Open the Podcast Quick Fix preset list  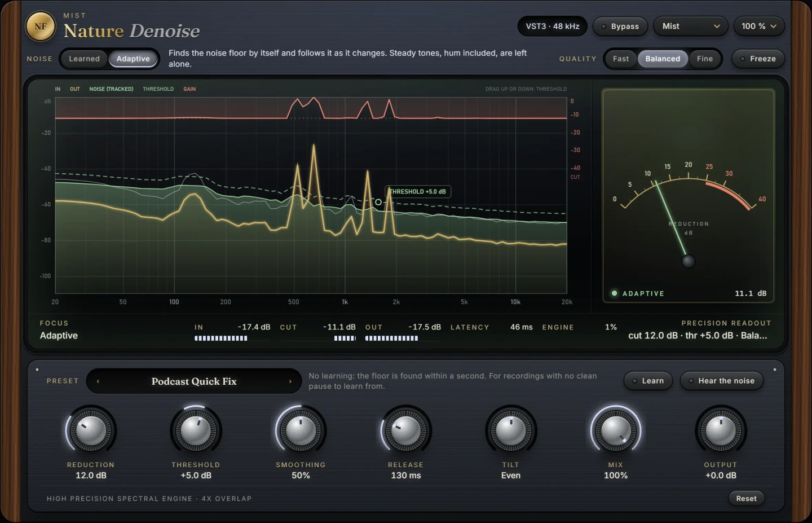pos(194,381)
